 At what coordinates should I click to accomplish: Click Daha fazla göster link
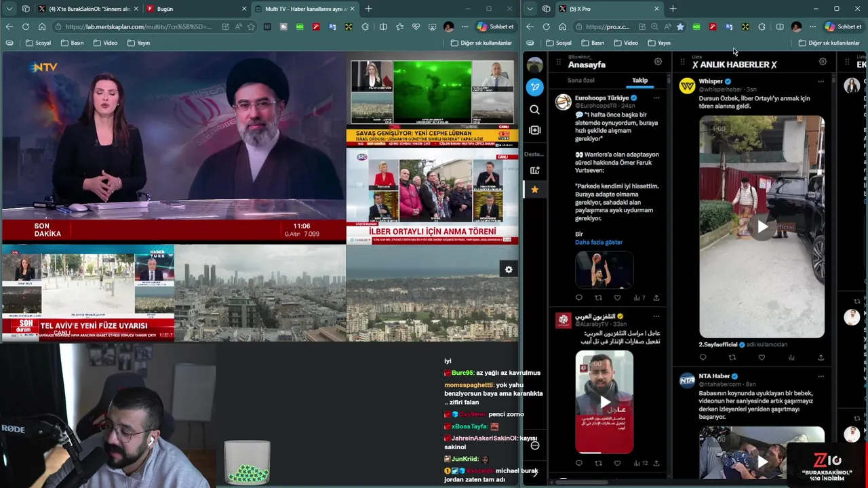click(x=599, y=242)
